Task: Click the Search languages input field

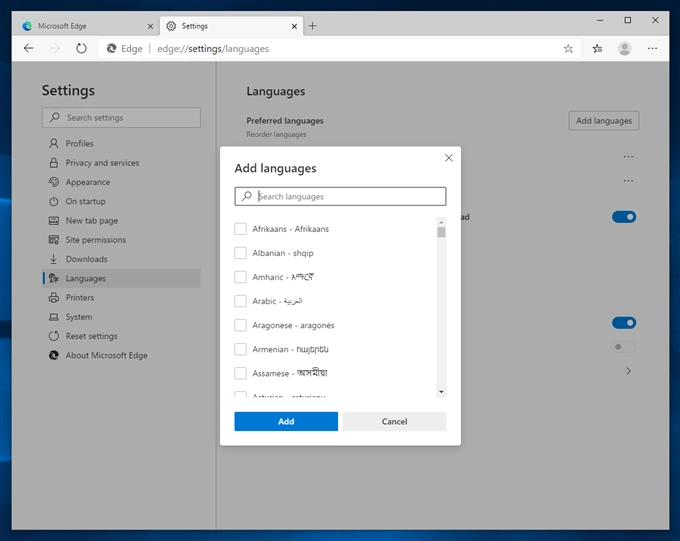Action: click(x=340, y=196)
